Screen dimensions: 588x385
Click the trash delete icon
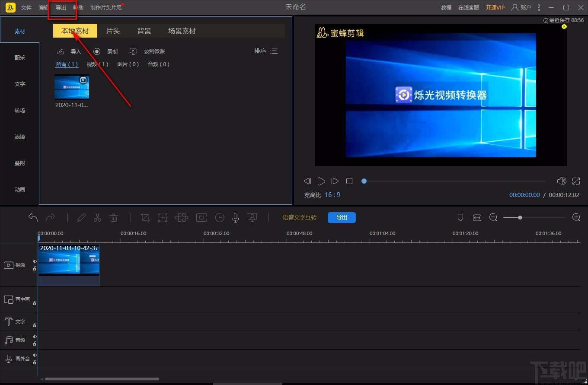(114, 218)
